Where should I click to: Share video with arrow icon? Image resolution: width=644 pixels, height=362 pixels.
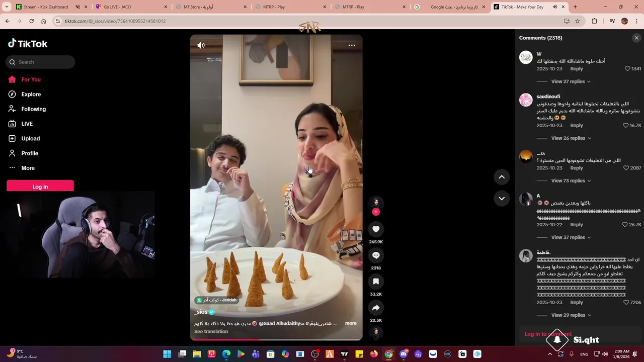(x=376, y=308)
